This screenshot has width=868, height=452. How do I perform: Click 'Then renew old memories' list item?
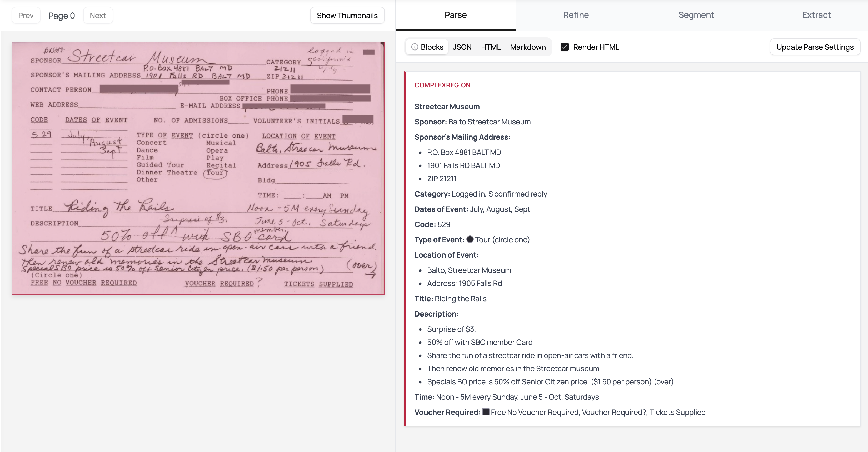tap(513, 369)
